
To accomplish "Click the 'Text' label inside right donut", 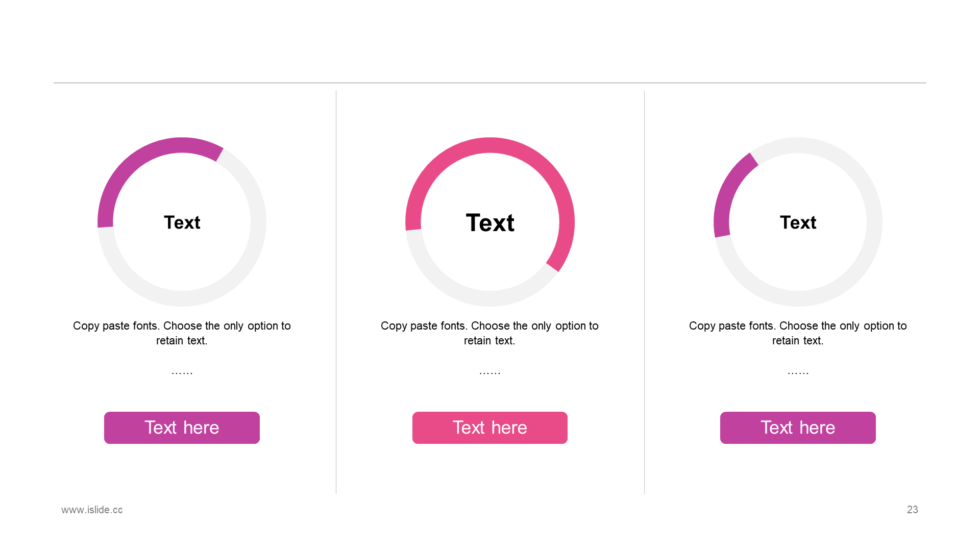I will point(798,222).
